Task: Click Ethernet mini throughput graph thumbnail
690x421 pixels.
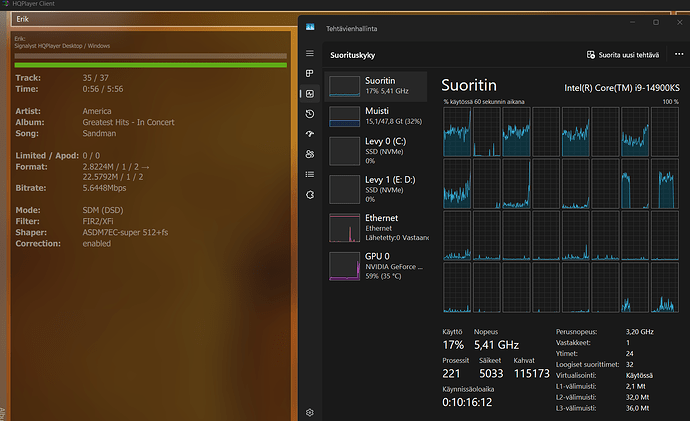Action: [x=344, y=227]
